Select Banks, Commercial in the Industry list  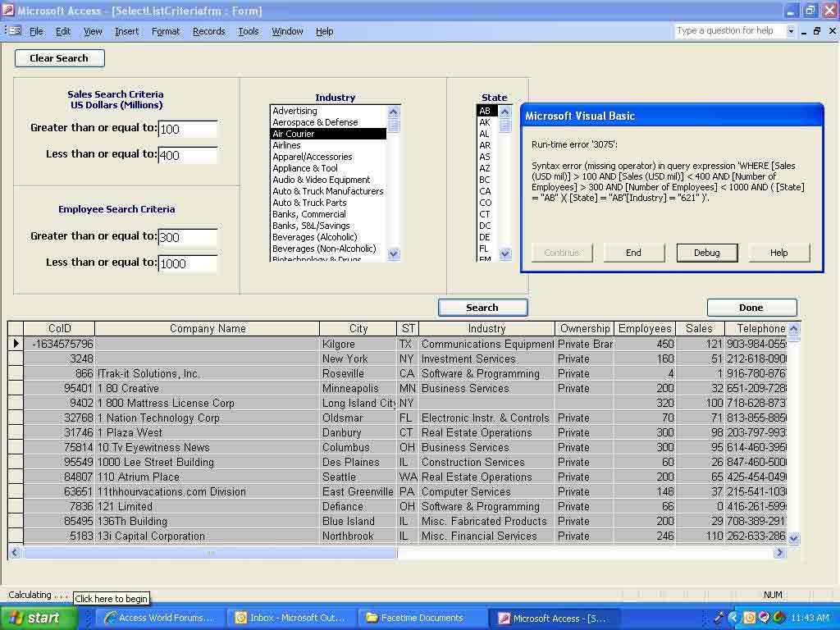[328, 214]
